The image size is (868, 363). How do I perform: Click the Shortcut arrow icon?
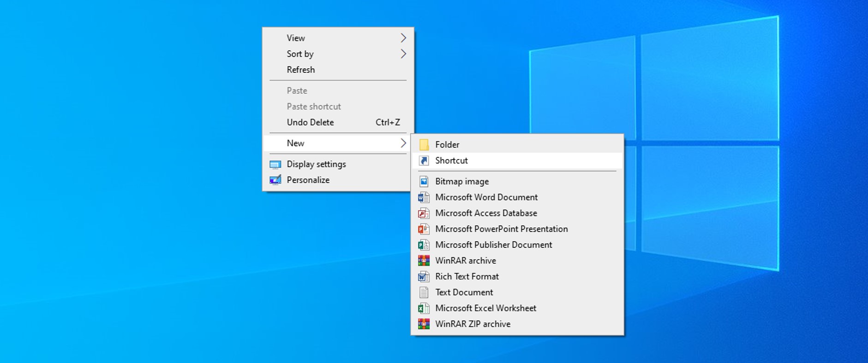point(424,161)
